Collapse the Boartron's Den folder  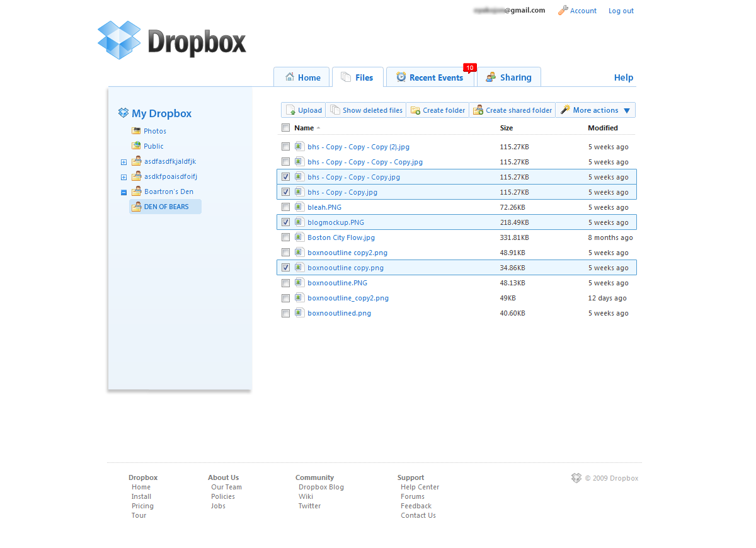124,192
